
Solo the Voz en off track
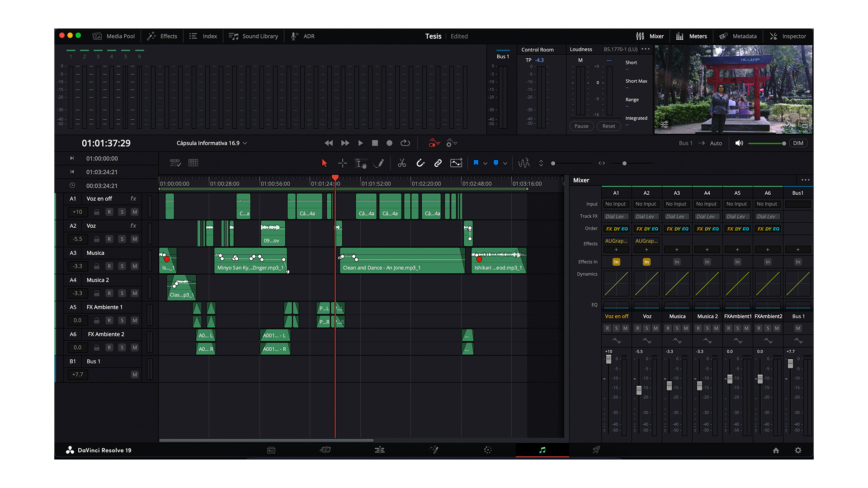click(122, 211)
